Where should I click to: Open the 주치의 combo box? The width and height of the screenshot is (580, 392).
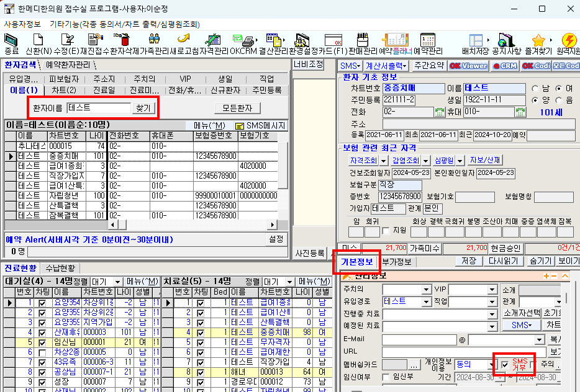point(407,289)
